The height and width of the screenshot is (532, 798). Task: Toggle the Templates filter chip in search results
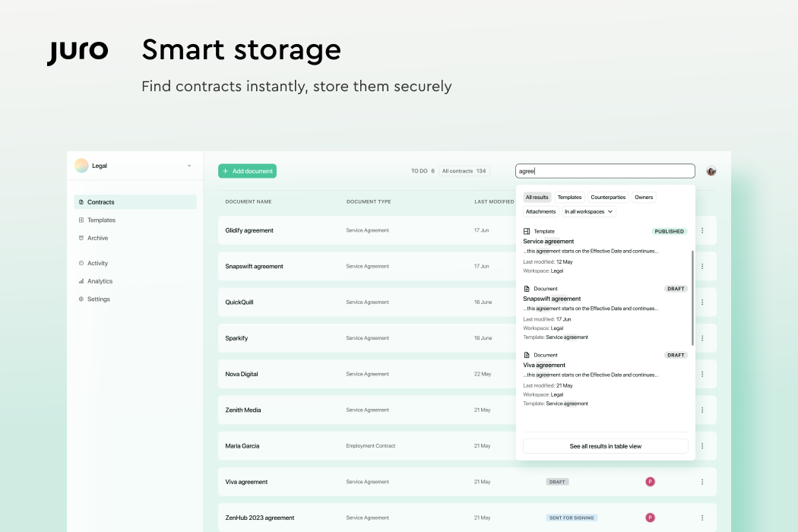click(569, 197)
